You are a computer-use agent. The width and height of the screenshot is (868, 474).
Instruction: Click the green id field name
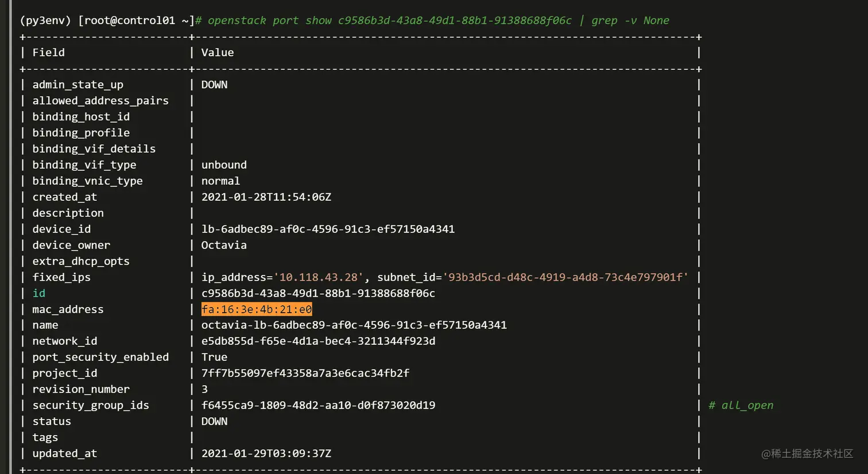38,293
